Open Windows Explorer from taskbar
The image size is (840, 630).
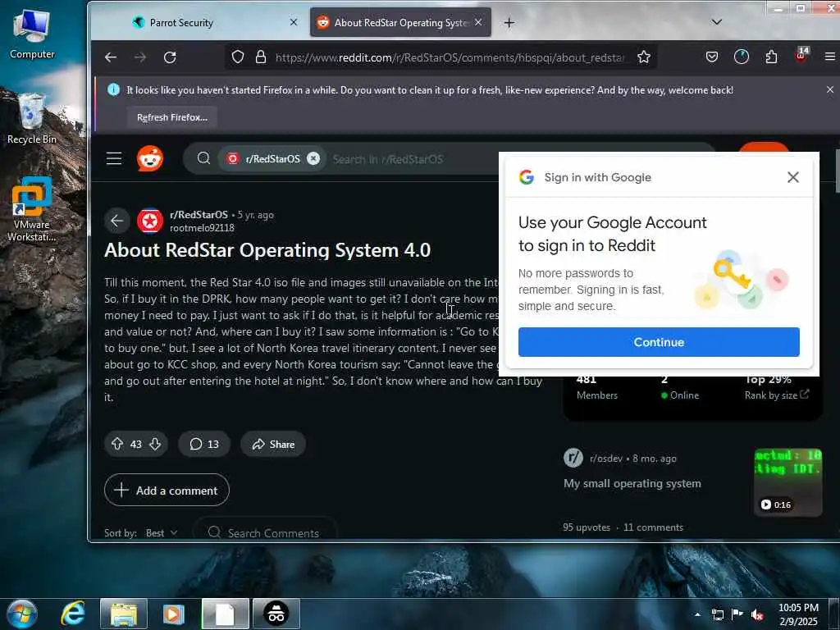pyautogui.click(x=124, y=614)
